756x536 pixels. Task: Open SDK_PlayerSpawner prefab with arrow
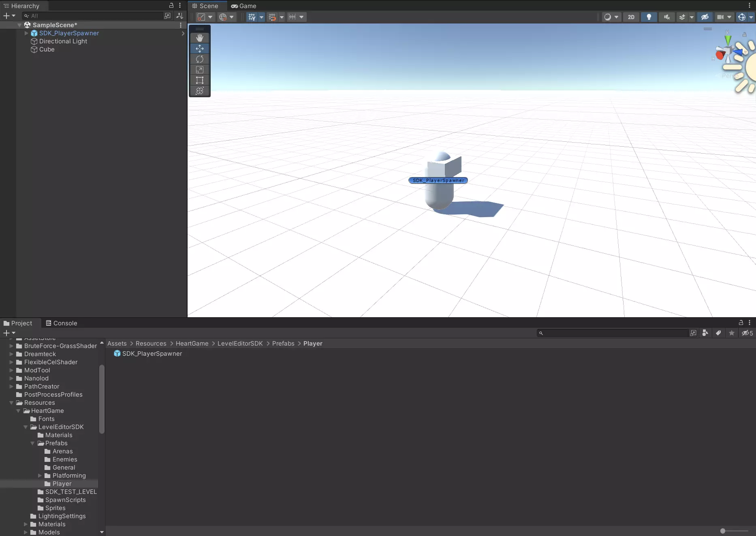pos(183,33)
